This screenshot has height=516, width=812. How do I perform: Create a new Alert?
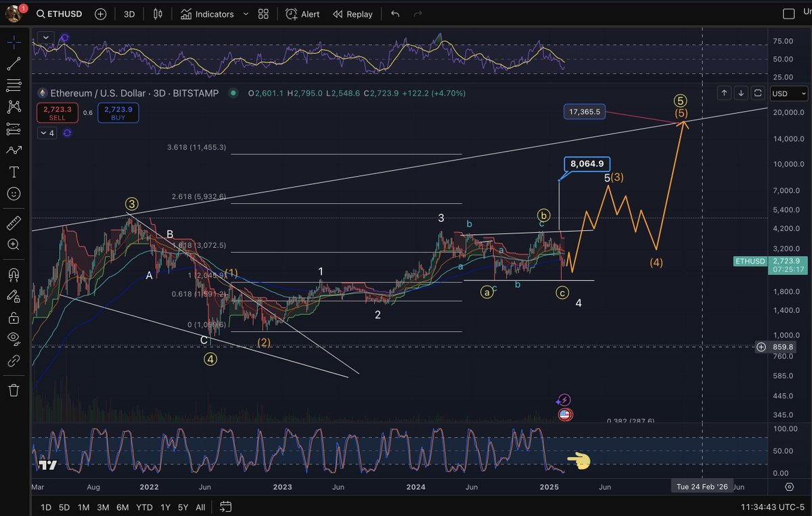pyautogui.click(x=302, y=14)
